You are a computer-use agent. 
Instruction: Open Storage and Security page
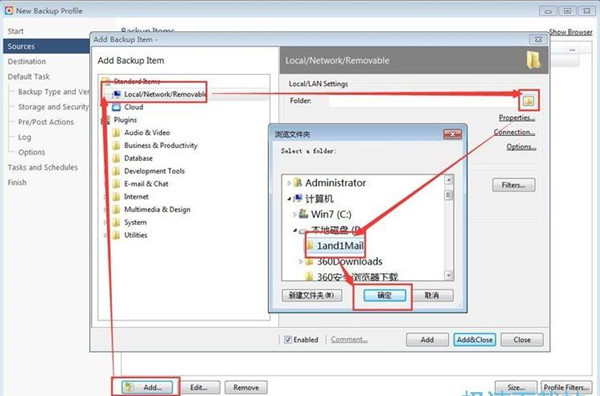[54, 107]
